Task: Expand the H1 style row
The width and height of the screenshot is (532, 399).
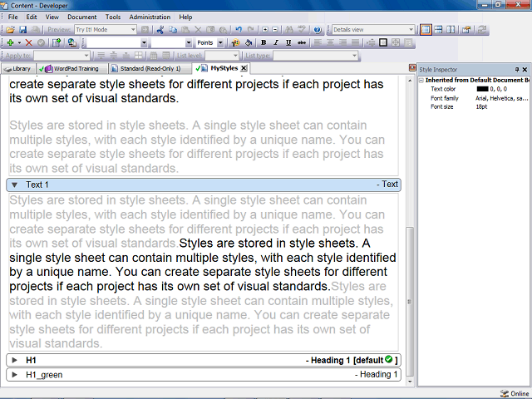Action: pos(14,360)
